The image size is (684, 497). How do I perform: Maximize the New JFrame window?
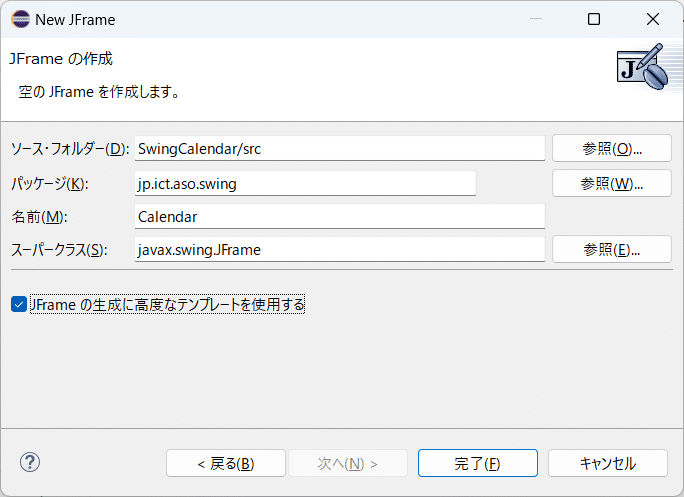(594, 19)
